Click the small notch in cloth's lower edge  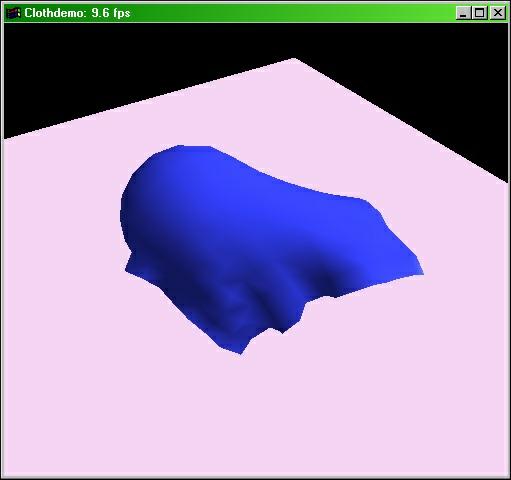(277, 329)
